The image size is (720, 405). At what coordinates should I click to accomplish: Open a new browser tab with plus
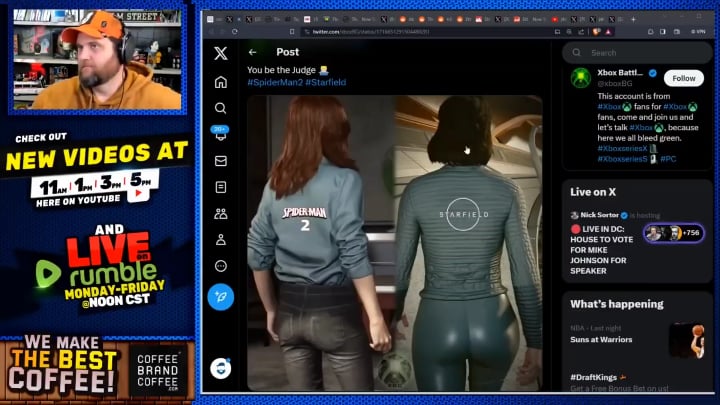pos(633,19)
